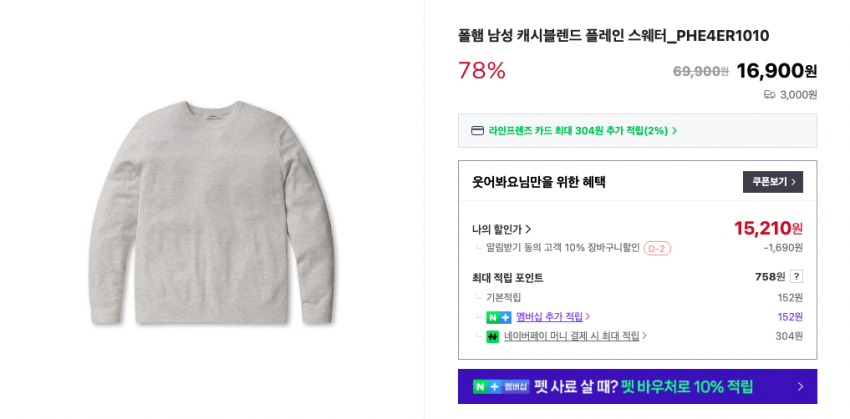Click the 15,210원 discounted price
This screenshot has width=850, height=419.
(767, 228)
